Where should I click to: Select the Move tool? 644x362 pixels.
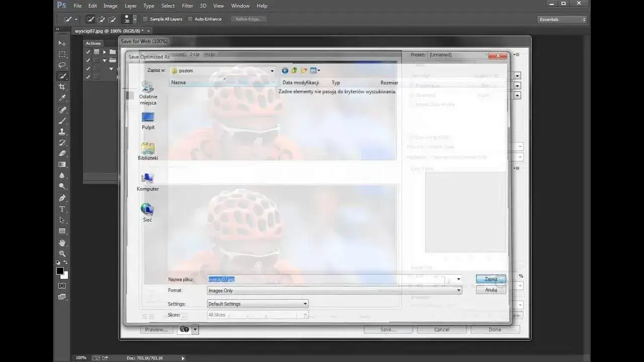pos(61,43)
